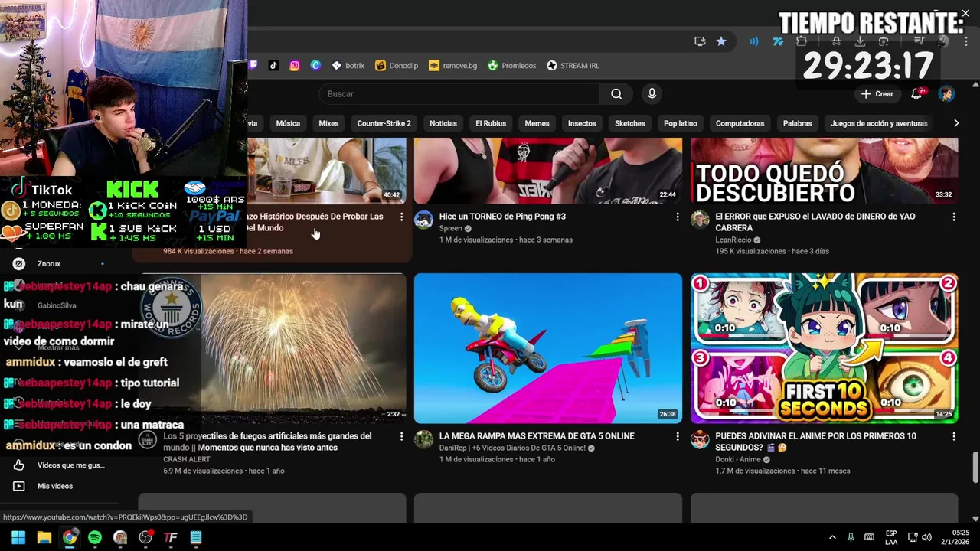
Task: Open options menu for fireworks video
Action: point(401,437)
